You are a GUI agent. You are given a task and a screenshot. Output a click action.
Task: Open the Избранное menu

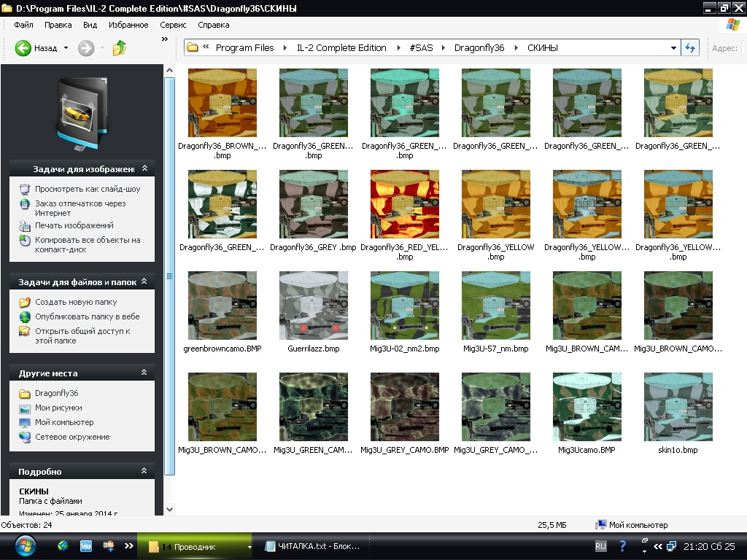coord(128,25)
